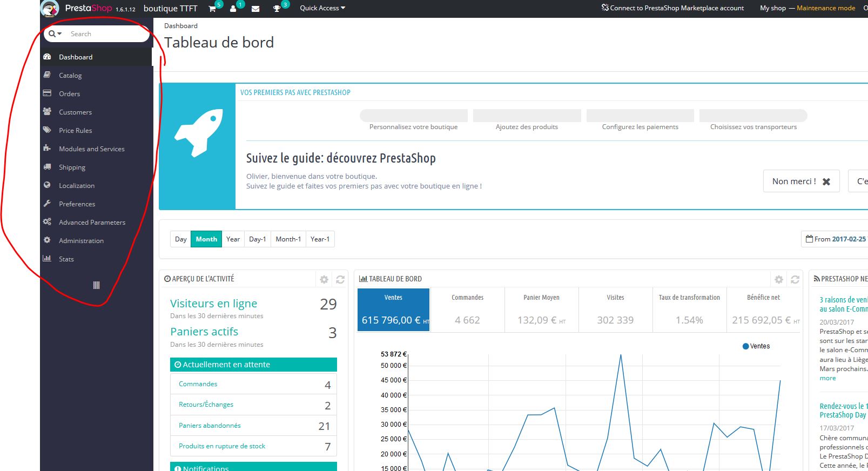The width and height of the screenshot is (868, 471).
Task: Open the Quick Access dropdown
Action: tap(322, 8)
